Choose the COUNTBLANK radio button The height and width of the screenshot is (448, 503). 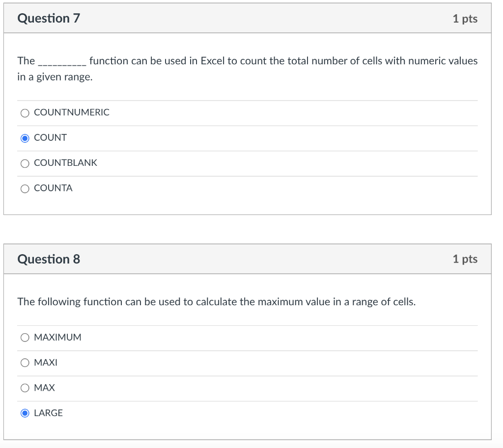click(25, 163)
